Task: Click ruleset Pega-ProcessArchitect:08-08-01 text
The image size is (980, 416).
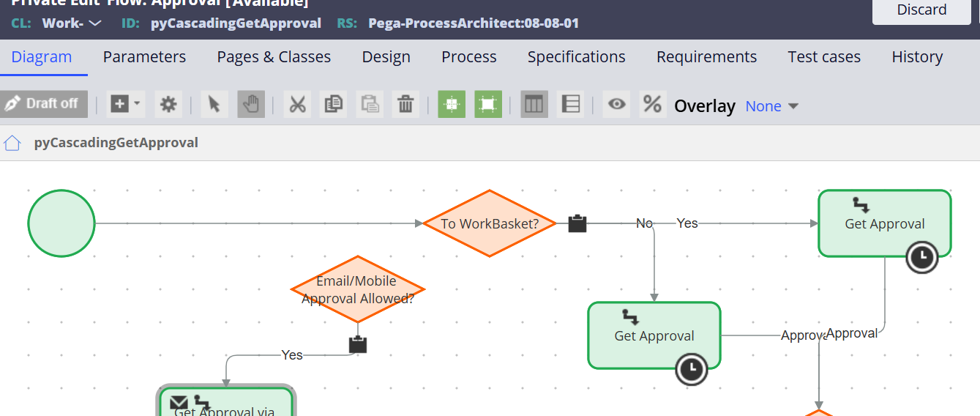Action: [474, 23]
